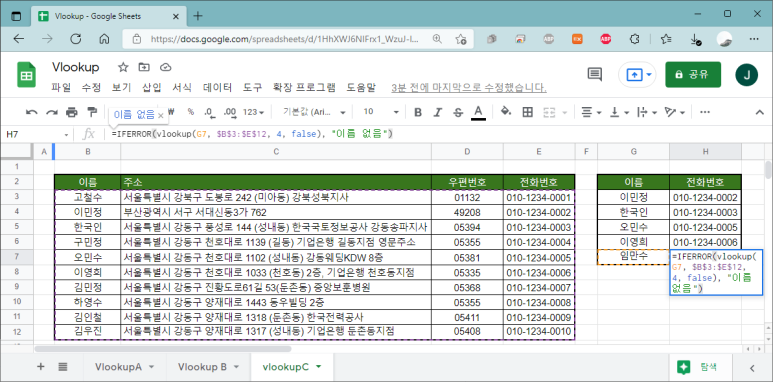Show more toolbar options

[x=705, y=112]
